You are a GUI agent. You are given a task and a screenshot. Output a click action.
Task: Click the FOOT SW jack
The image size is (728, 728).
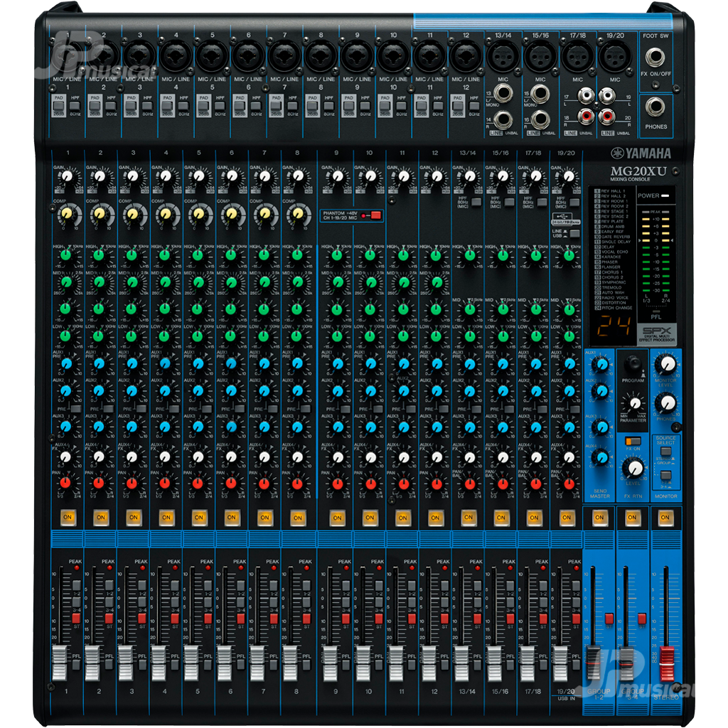655,57
